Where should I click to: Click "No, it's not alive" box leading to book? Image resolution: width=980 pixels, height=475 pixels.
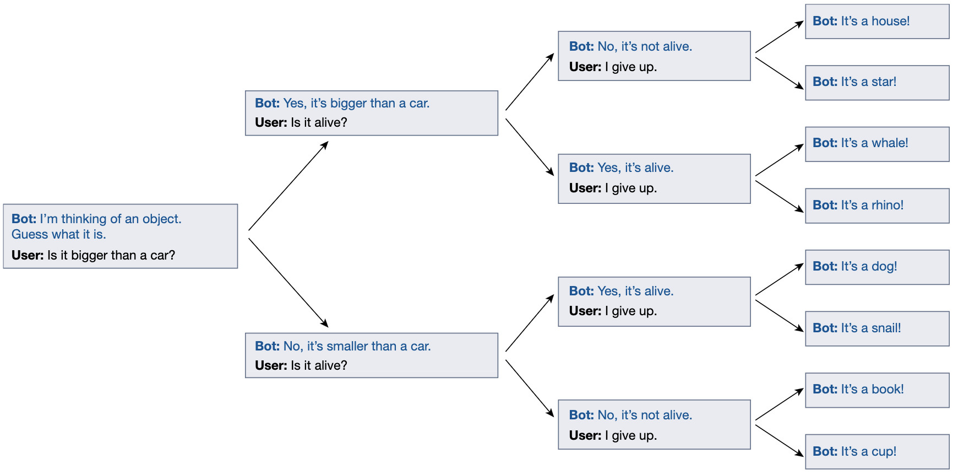coord(654,424)
